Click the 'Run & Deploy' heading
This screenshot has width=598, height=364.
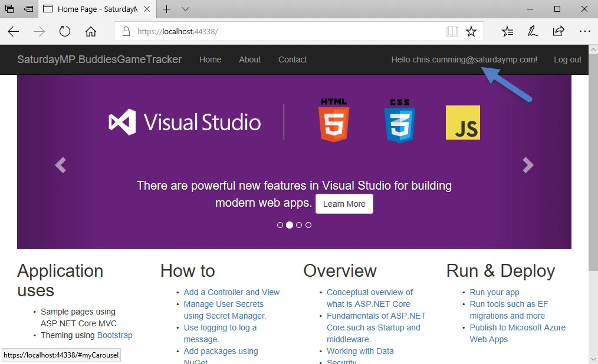[500, 271]
